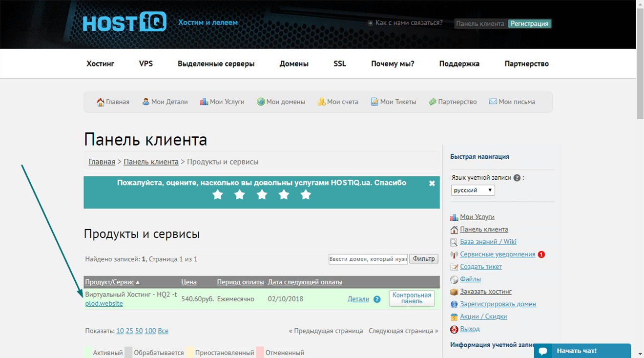The image size is (644, 358).
Task: Click the house icon beside Главная
Action: tap(101, 102)
